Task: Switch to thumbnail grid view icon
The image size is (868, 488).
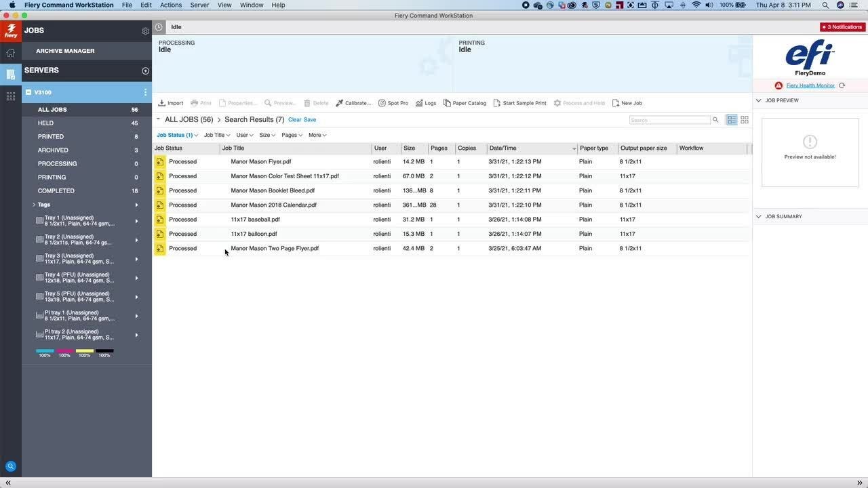Action: click(745, 120)
